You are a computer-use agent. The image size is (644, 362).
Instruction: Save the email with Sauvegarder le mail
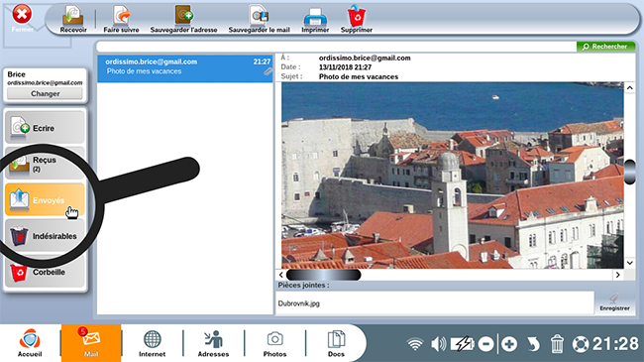click(260, 19)
